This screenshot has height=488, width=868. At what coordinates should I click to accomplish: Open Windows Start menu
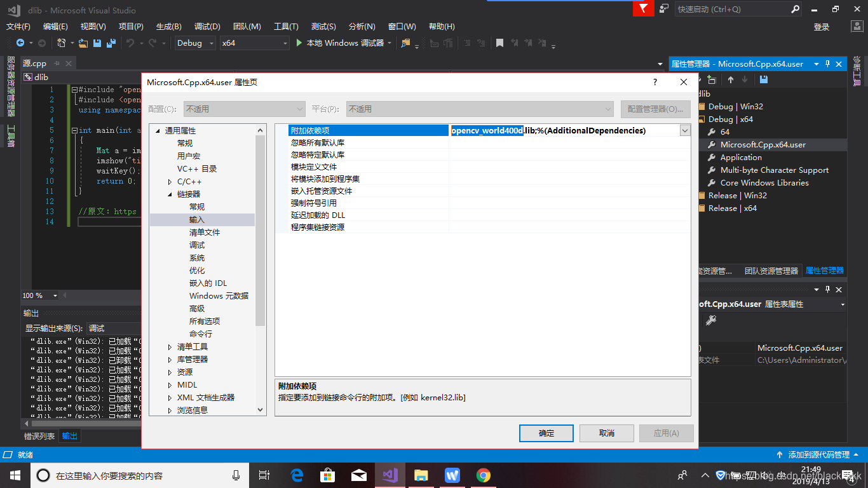15,475
